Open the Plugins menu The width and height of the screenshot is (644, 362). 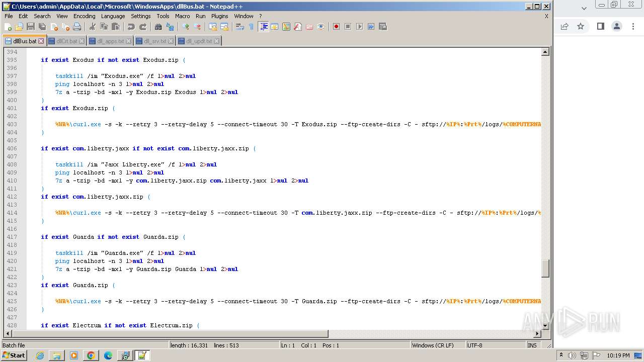(220, 16)
